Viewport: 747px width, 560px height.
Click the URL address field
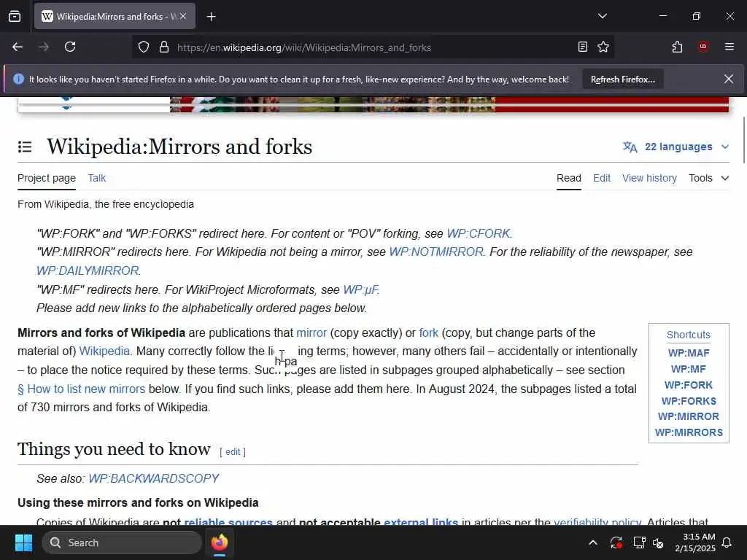tap(371, 47)
